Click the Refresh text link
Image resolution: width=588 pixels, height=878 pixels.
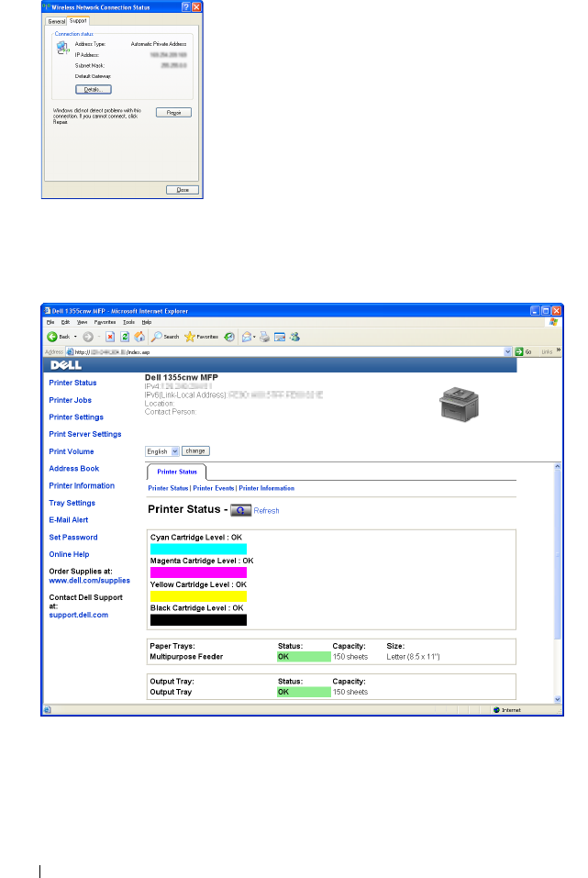[x=266, y=511]
